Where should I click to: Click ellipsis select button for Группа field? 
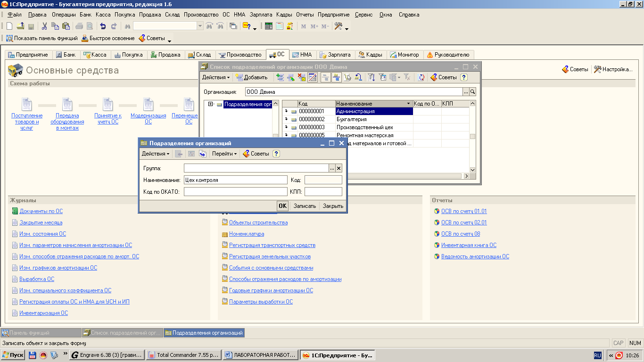(x=332, y=168)
